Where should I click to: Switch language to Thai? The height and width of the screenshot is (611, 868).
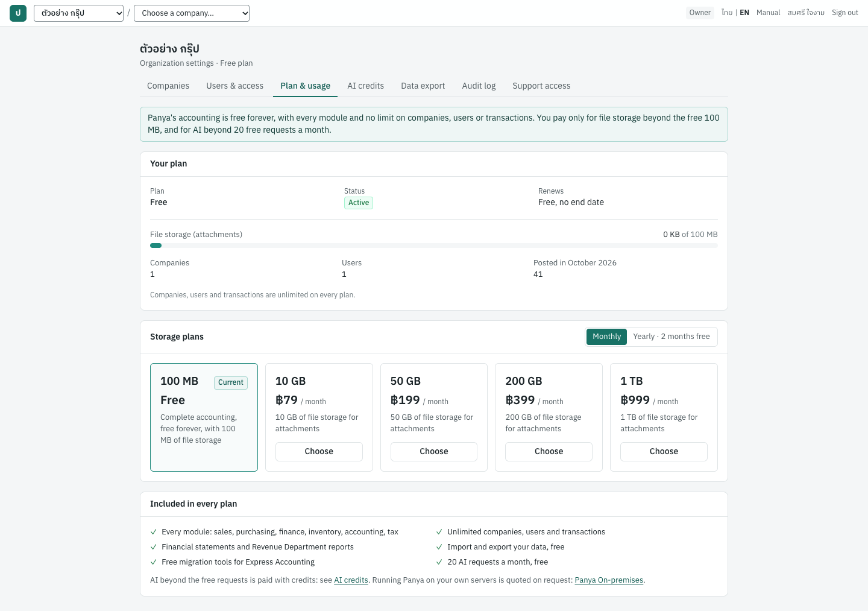[727, 13]
